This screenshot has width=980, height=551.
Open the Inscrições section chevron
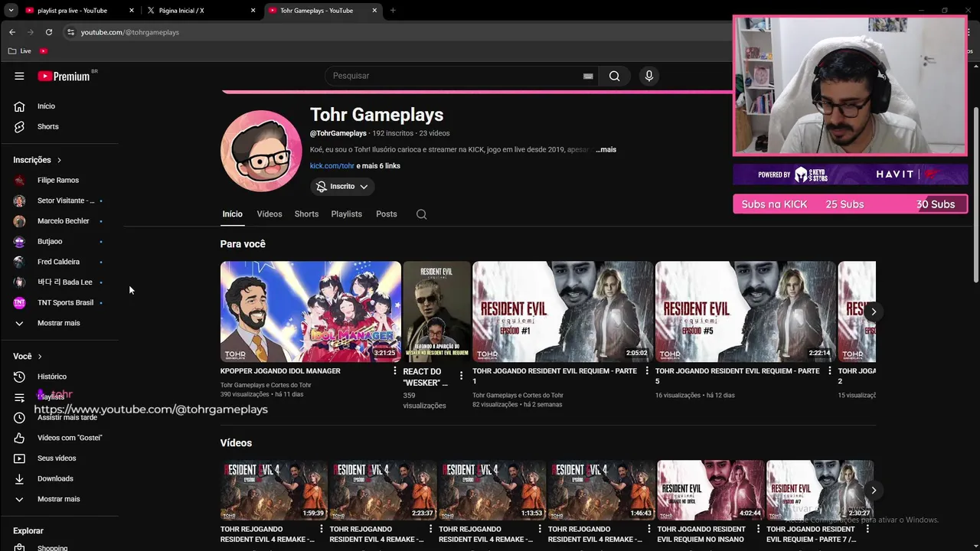(x=59, y=160)
